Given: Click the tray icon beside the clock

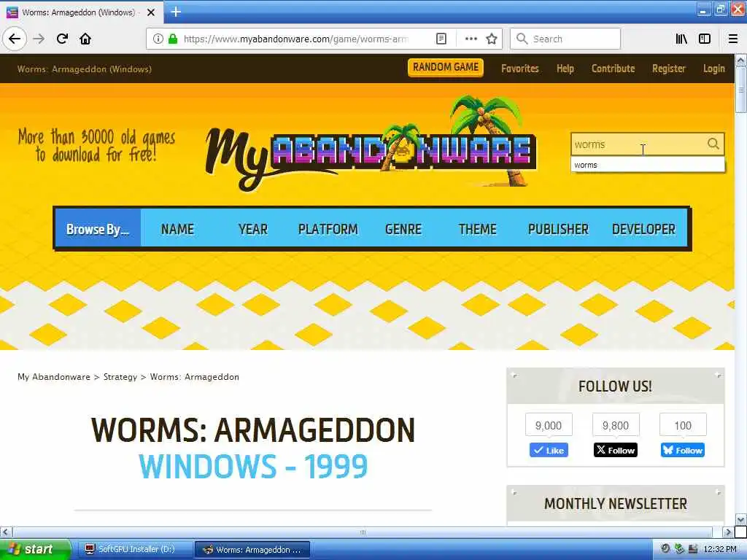Looking at the screenshot, I should [x=693, y=548].
